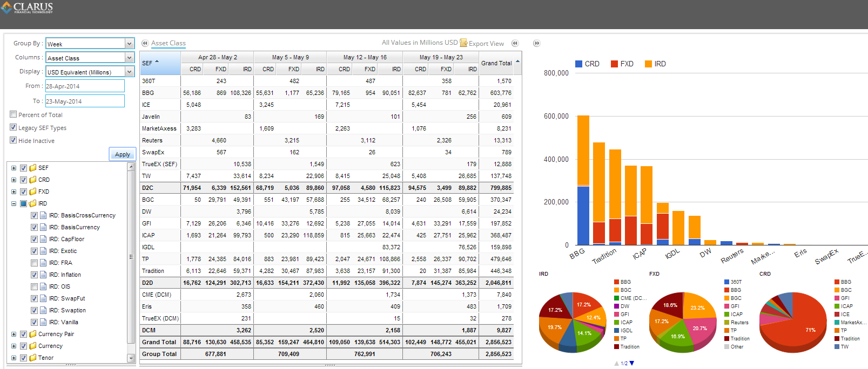868x369 pixels.
Task: Check the IRD: OIS checkbox
Action: point(35,286)
